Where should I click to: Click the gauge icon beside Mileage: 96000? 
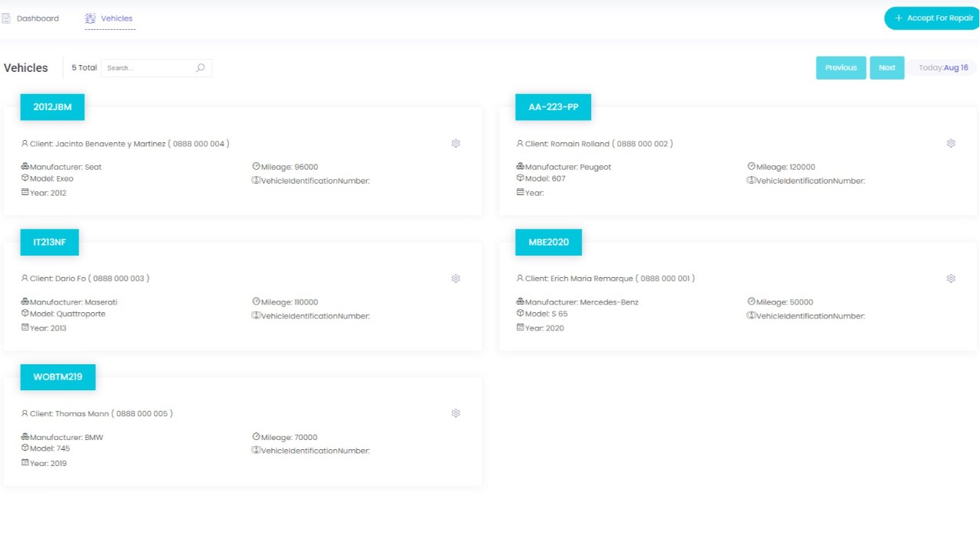tap(256, 166)
